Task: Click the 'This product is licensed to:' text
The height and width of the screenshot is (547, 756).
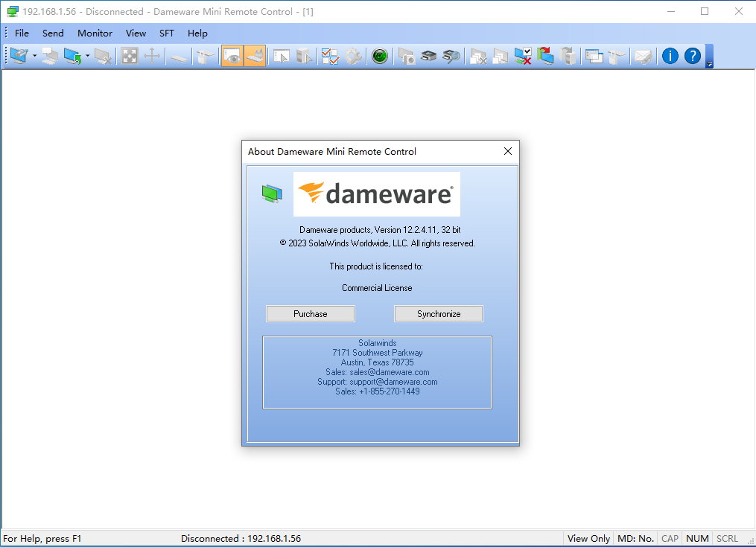Action: [376, 266]
